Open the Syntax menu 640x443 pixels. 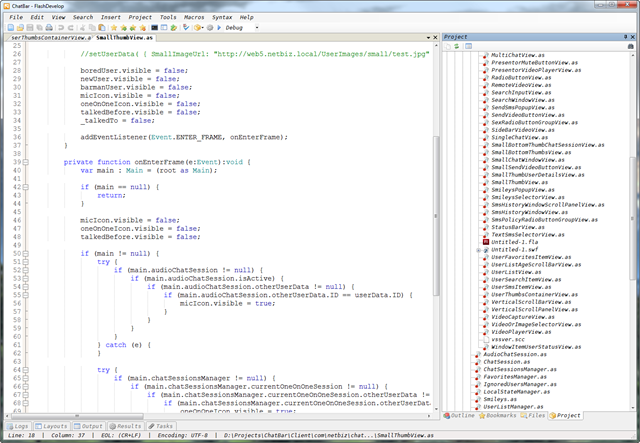pyautogui.click(x=222, y=17)
